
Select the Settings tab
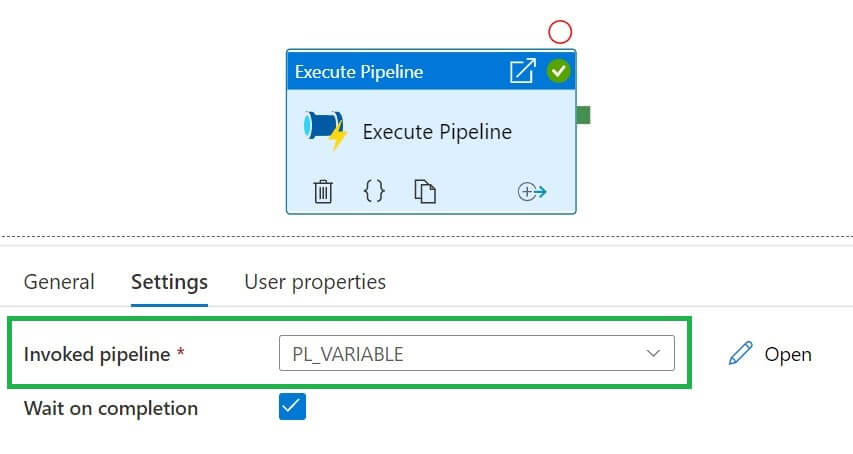point(169,282)
